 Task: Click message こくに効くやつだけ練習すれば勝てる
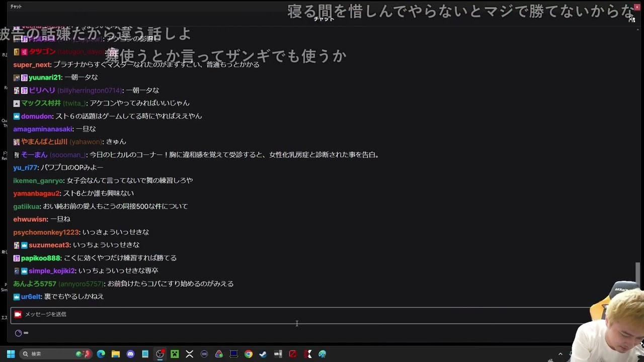(120, 258)
